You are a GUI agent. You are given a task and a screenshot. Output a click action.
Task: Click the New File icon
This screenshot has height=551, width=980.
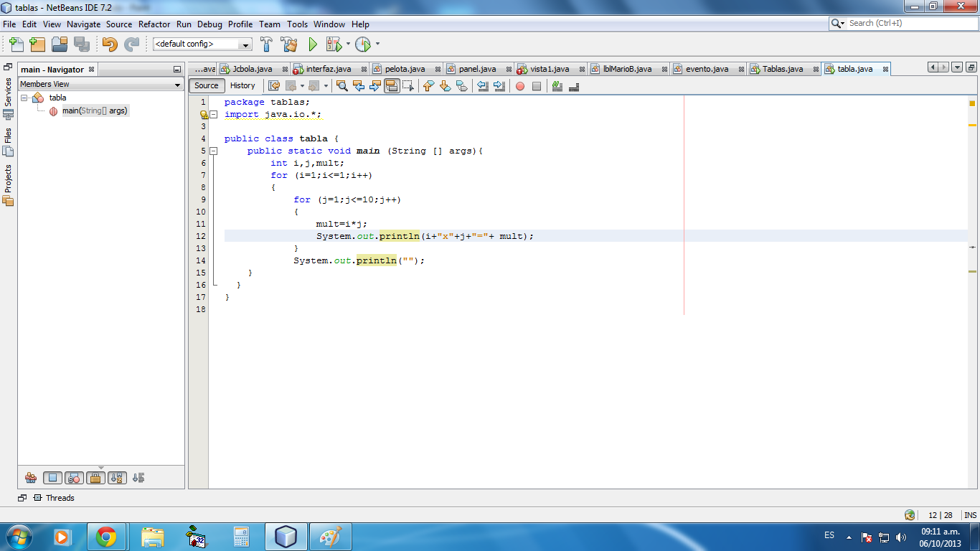[x=17, y=44]
